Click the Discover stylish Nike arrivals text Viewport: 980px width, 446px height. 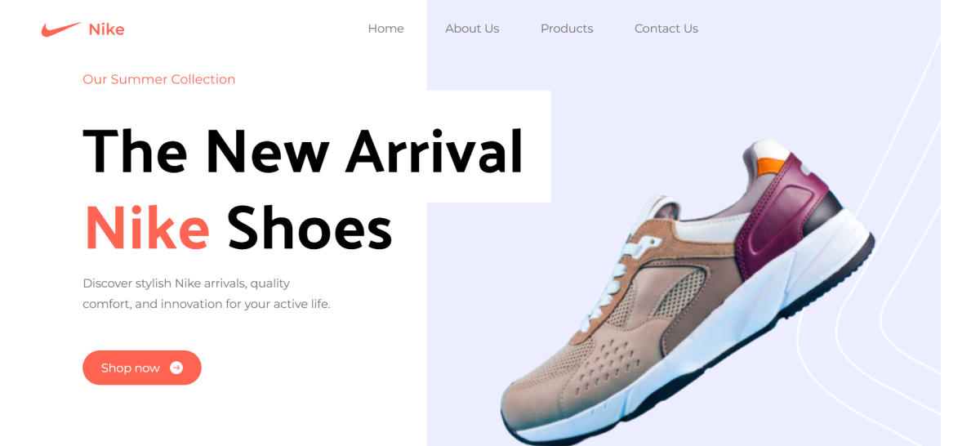pos(186,283)
